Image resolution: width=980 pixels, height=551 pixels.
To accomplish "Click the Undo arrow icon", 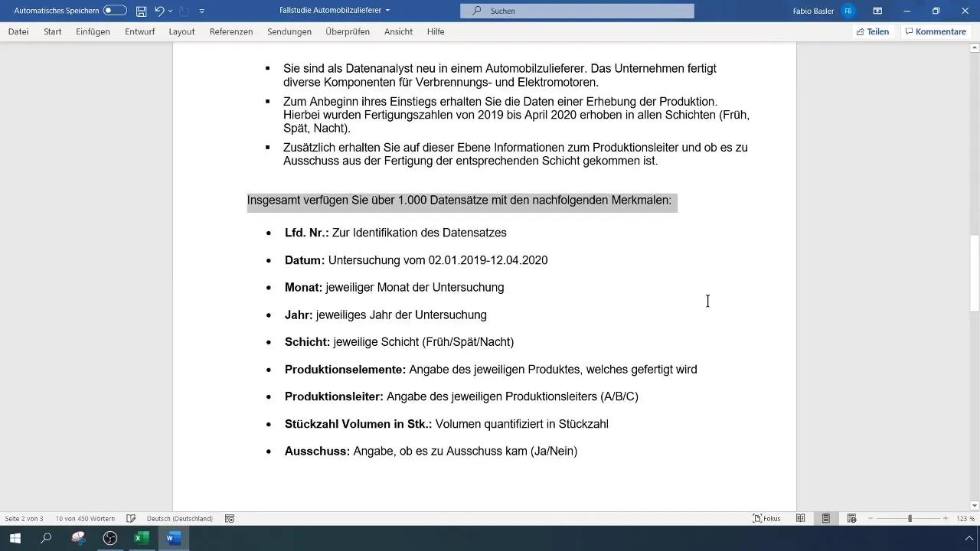I will [159, 11].
